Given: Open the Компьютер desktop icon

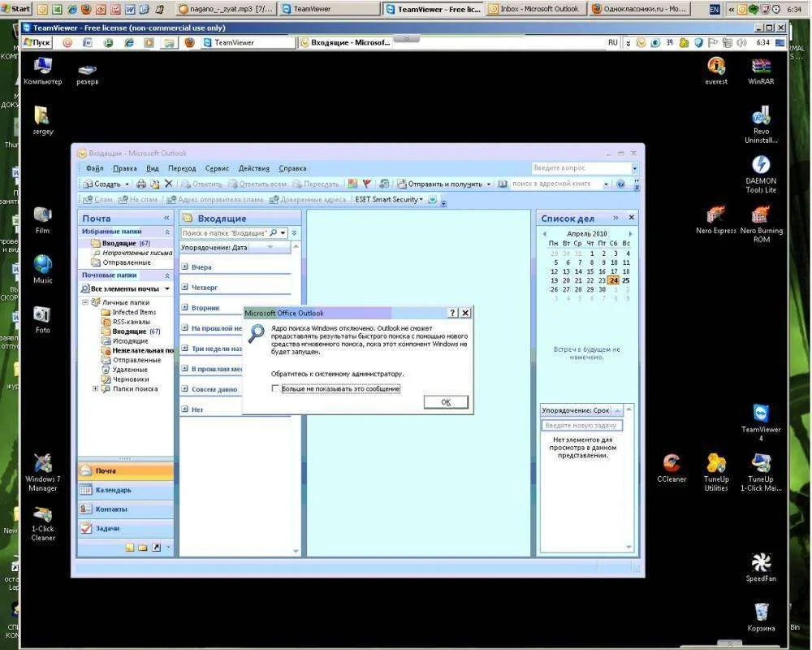Looking at the screenshot, I should point(42,71).
